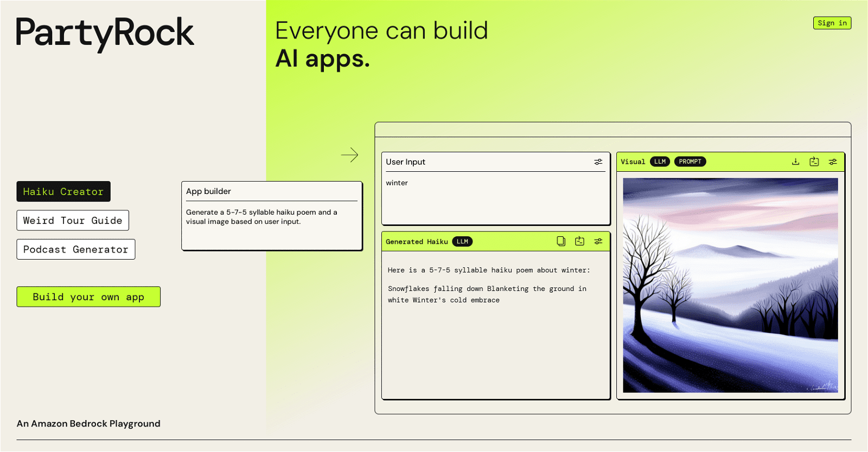Toggle the LLM badge on the Visual widget
Image resolution: width=868 pixels, height=452 pixels.
click(x=660, y=162)
